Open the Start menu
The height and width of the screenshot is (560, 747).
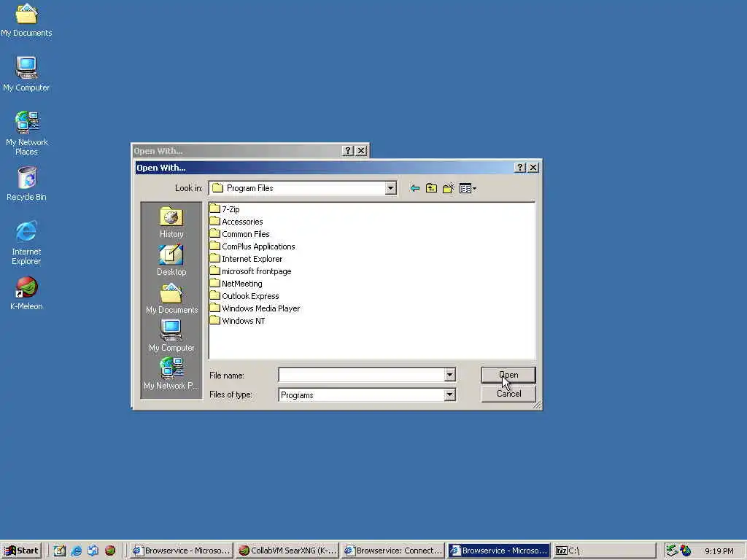(x=21, y=551)
